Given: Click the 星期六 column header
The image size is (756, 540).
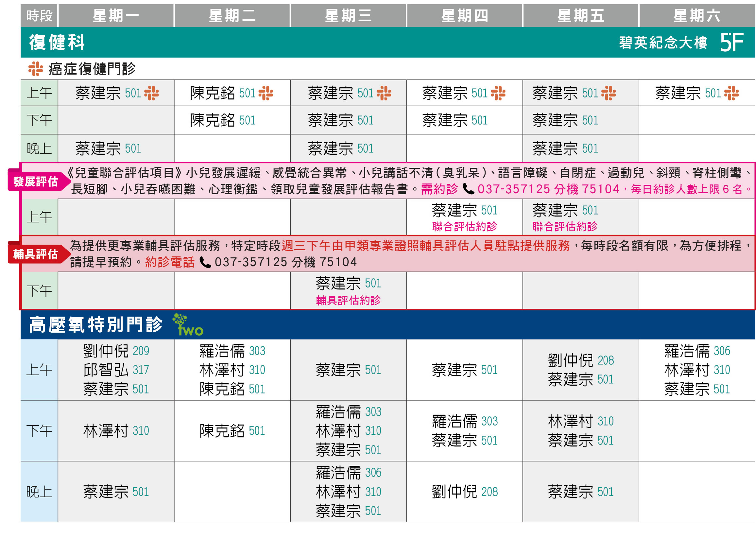Looking at the screenshot, I should tap(696, 16).
